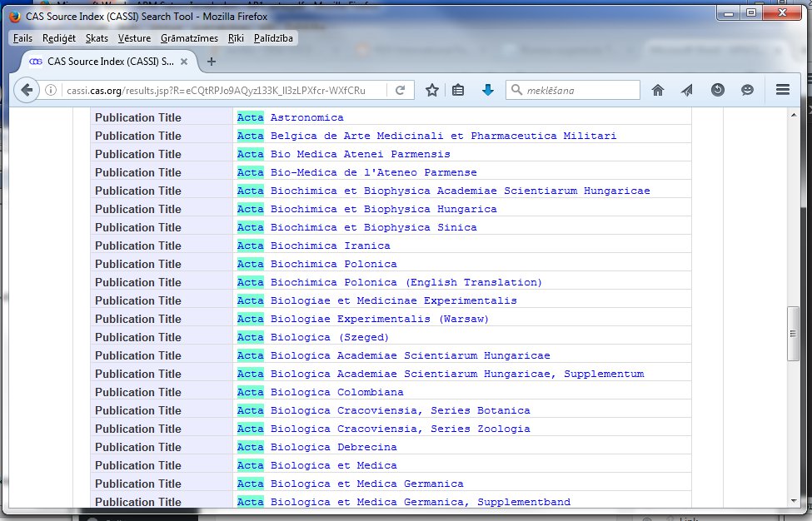Open the hamburger menu button
The width and height of the screenshot is (812, 521).
click(x=782, y=90)
